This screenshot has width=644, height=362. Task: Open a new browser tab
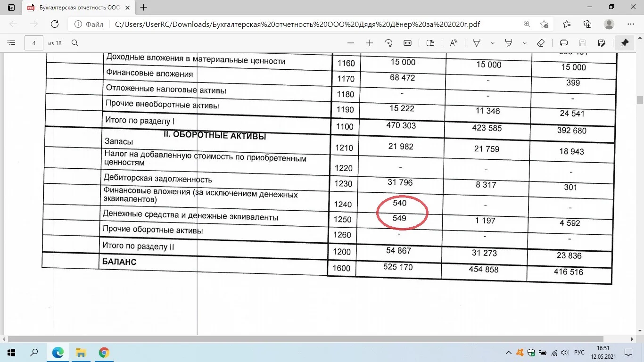[x=144, y=8]
